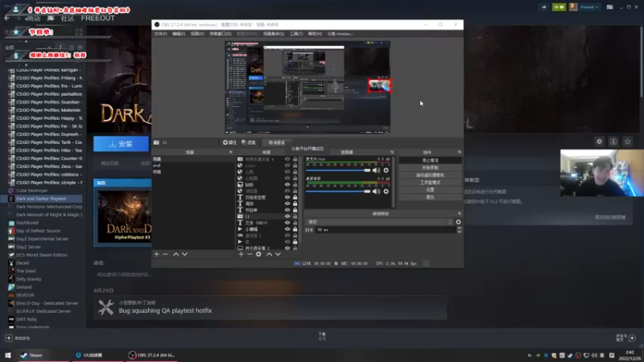Toggle the lock on source 文本 (GDI+)

pyautogui.click(x=295, y=223)
